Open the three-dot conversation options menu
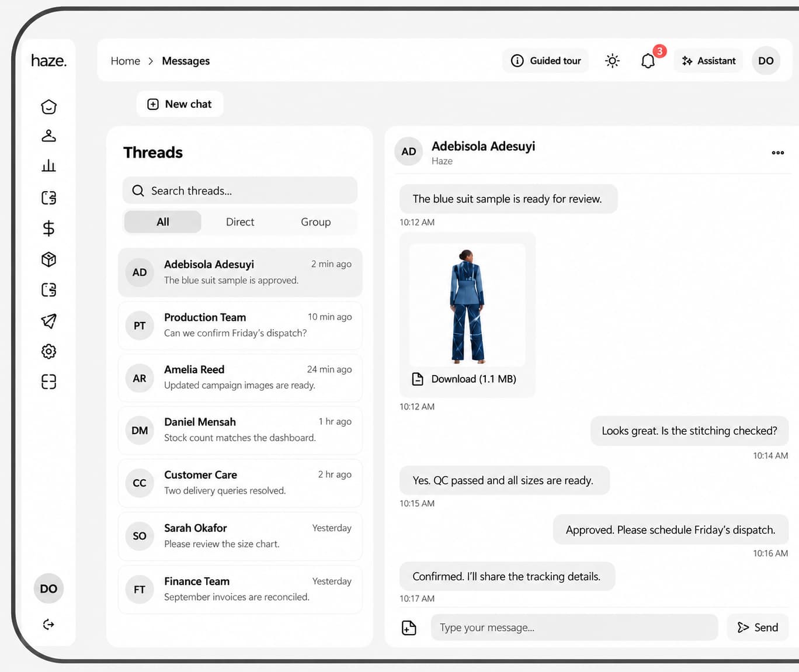 (778, 153)
